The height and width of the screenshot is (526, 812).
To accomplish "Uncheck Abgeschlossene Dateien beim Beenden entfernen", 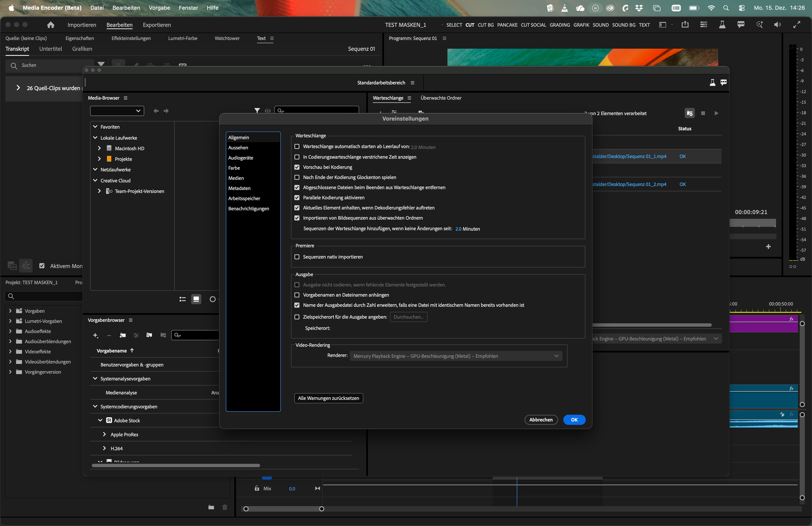I will tap(297, 187).
